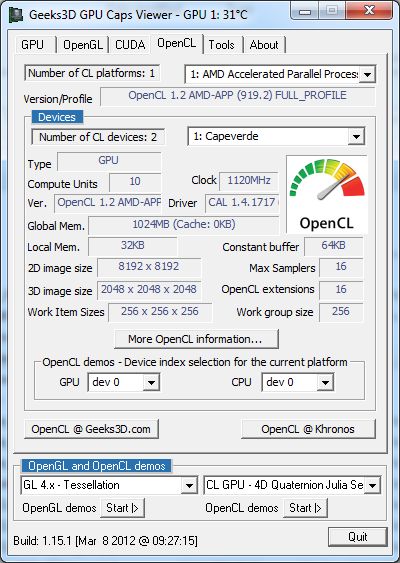Close the GPU Caps Viewer window
The image size is (400, 563).
click(x=369, y=11)
